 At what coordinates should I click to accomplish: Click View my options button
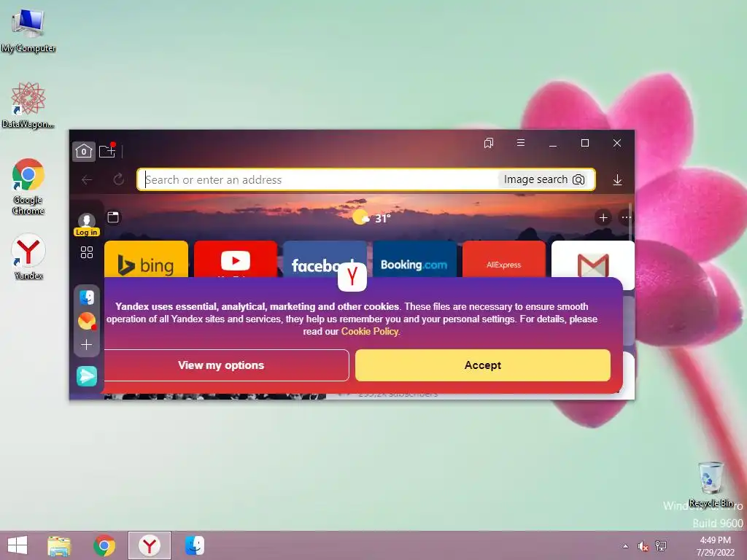(x=226, y=365)
